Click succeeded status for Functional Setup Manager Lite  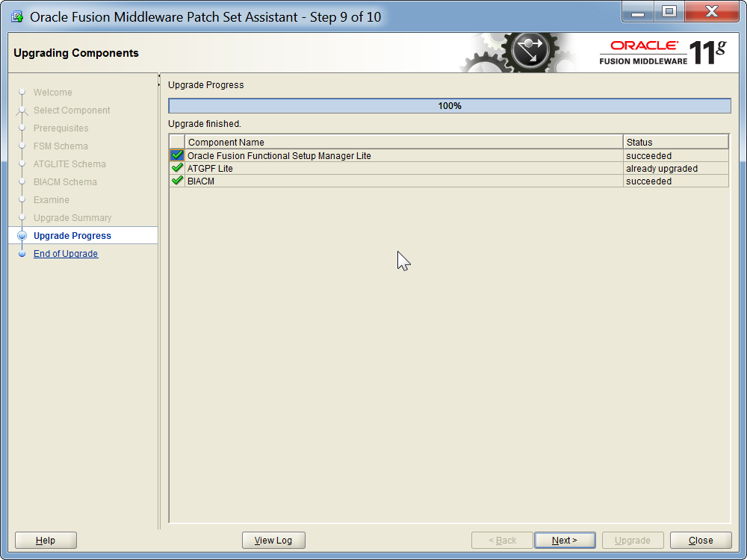676,156
